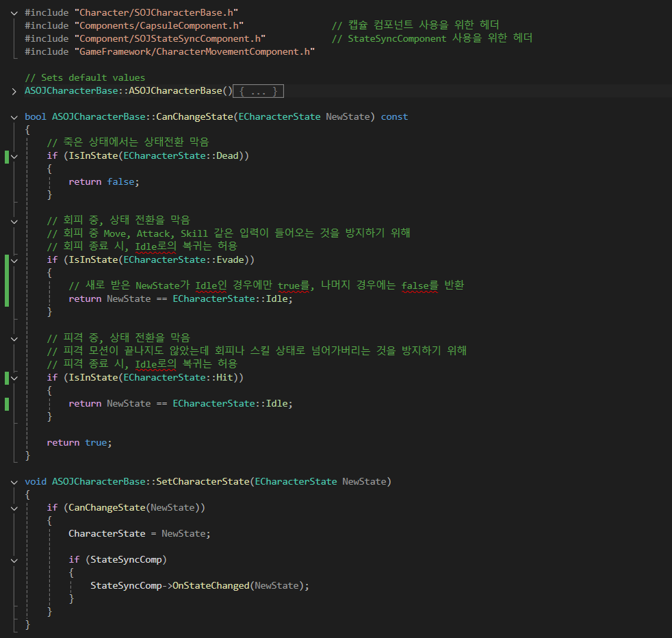Viewport: 672px width, 638px height.
Task: Click the squiggly-underlined 'true를' in the comment
Action: [x=294, y=285]
